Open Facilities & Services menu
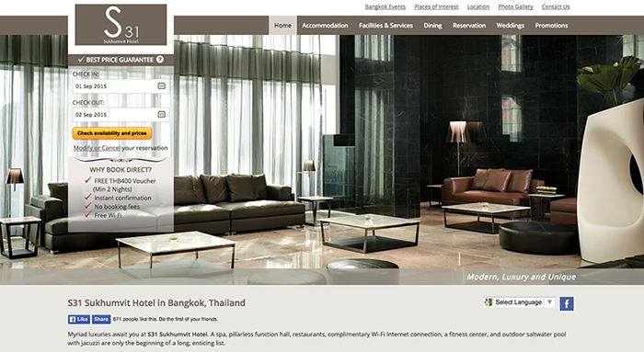The image size is (644, 352). (385, 26)
